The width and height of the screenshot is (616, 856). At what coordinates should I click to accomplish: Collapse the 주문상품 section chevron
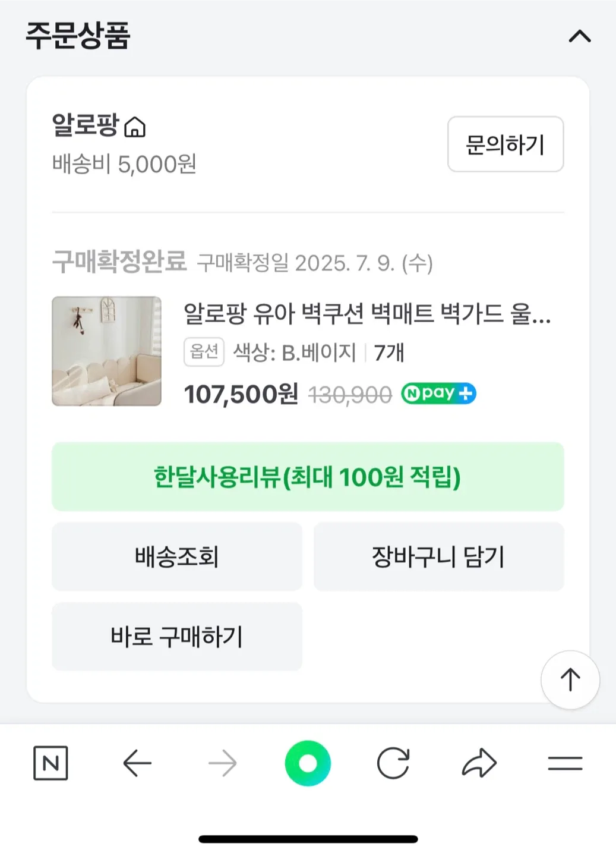coord(580,37)
